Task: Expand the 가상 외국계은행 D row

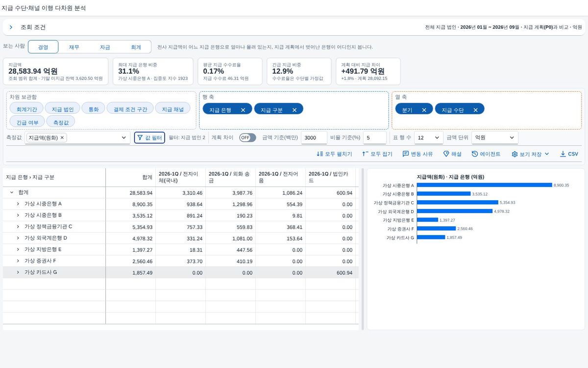Action: [18, 238]
